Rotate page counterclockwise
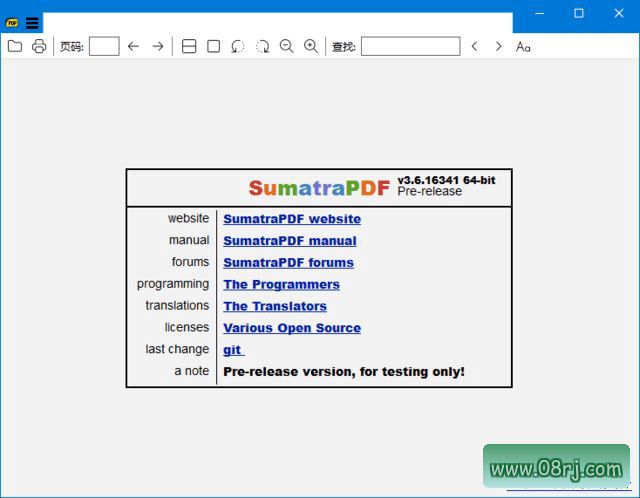Viewport: 640px width, 498px height. tap(238, 47)
